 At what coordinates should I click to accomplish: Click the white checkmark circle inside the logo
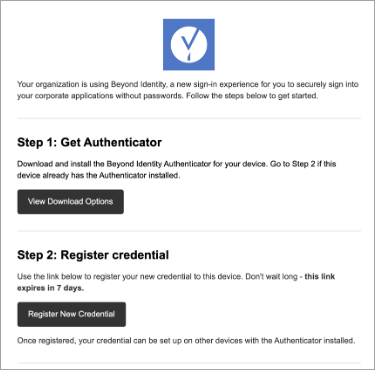coord(189,44)
